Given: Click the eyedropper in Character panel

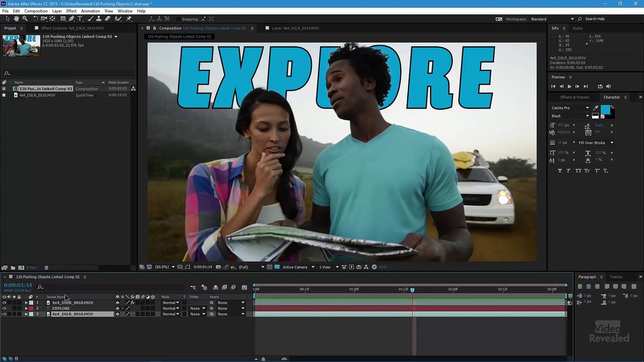Looking at the screenshot, I should [596, 108].
